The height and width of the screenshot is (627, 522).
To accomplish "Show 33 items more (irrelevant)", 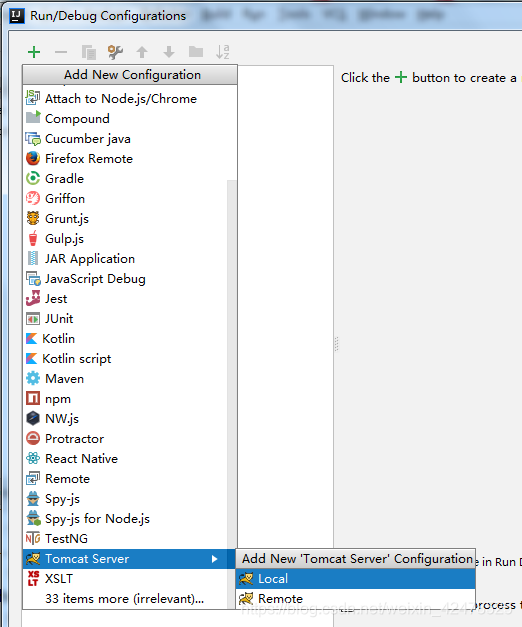I will click(125, 599).
